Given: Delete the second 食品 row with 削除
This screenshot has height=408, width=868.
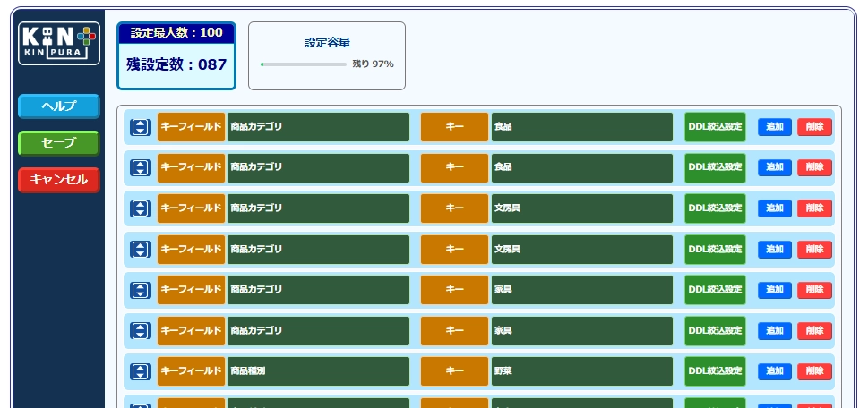Looking at the screenshot, I should click(x=814, y=167).
